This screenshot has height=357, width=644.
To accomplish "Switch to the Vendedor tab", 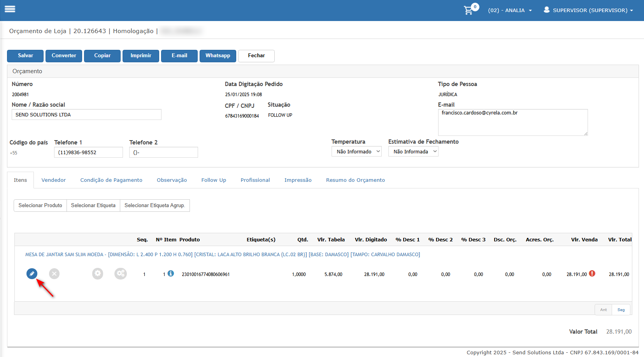I will (x=54, y=180).
